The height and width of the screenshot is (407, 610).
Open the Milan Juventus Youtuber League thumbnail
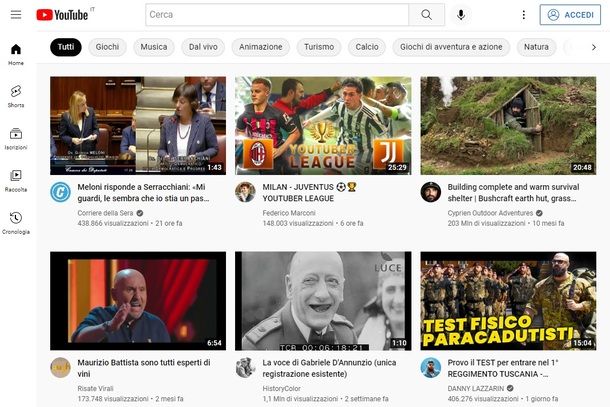pyautogui.click(x=323, y=125)
